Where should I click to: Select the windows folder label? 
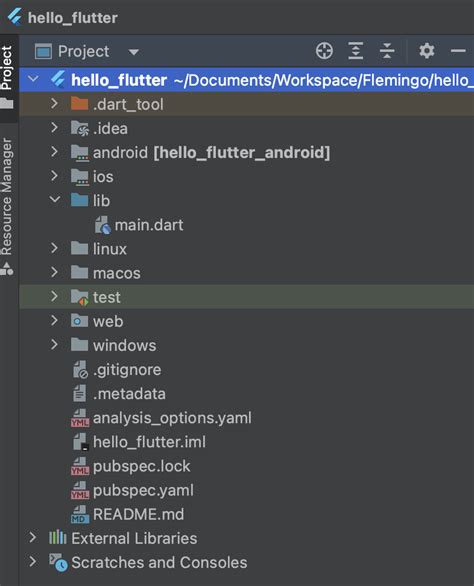(x=124, y=346)
